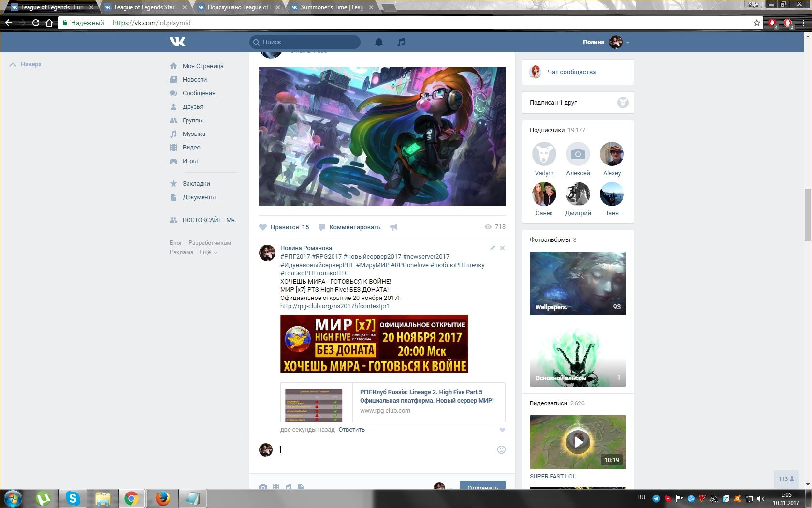
Task: Like the post with 15 likes
Action: tap(284, 227)
